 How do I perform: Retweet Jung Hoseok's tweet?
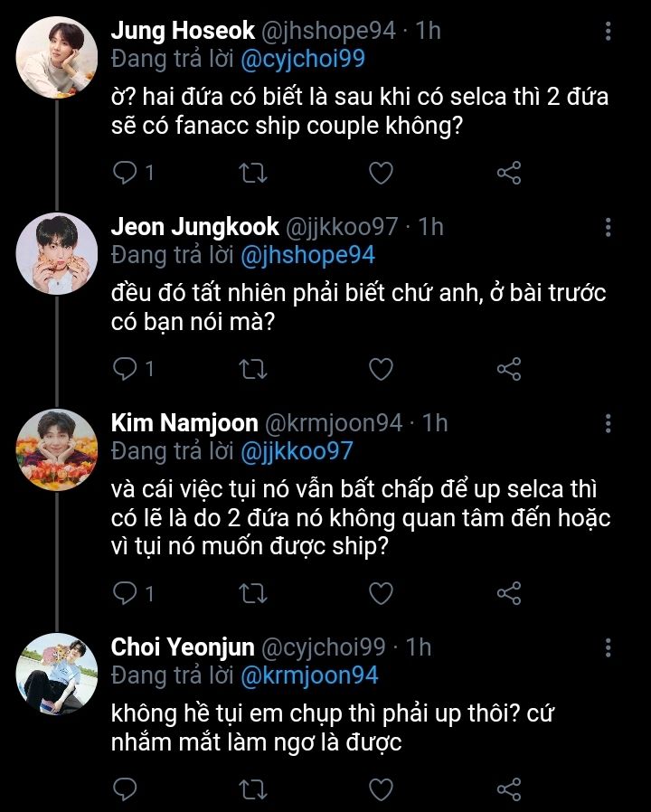pyautogui.click(x=253, y=172)
